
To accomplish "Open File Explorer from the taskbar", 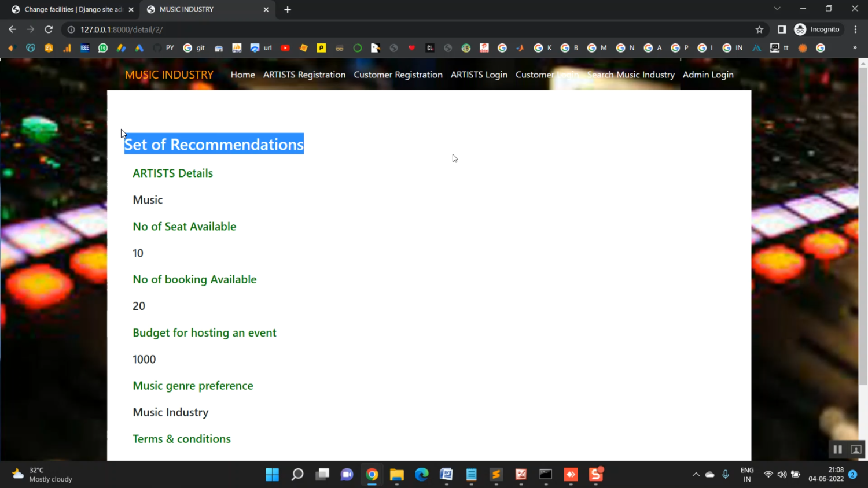I will 396,475.
